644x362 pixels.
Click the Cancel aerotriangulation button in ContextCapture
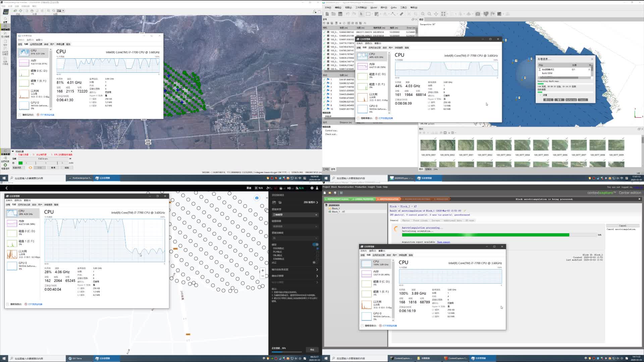[623, 226]
